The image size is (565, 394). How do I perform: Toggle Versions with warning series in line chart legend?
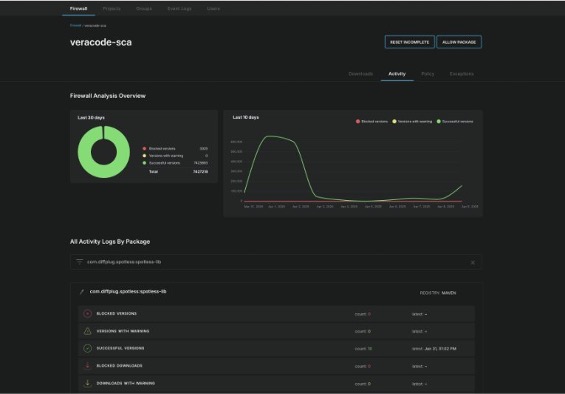point(412,121)
